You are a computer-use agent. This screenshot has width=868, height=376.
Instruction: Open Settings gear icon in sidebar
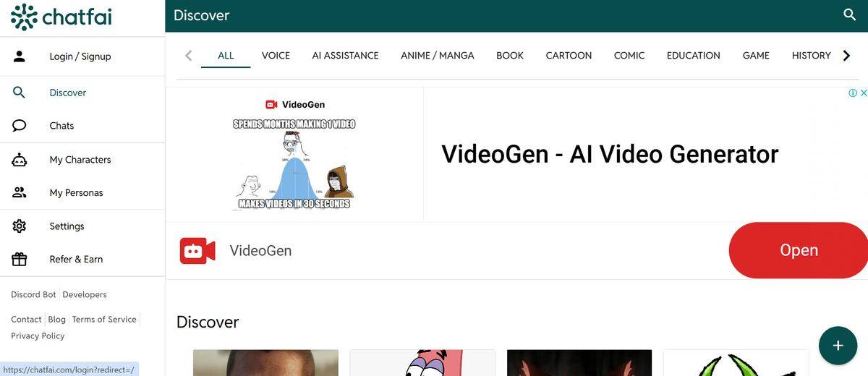[20, 226]
